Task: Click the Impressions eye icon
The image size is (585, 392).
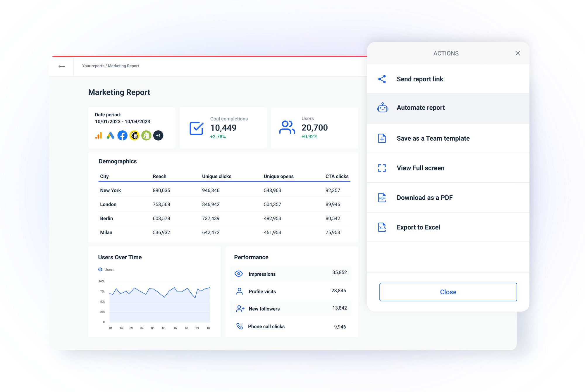Action: pos(239,274)
